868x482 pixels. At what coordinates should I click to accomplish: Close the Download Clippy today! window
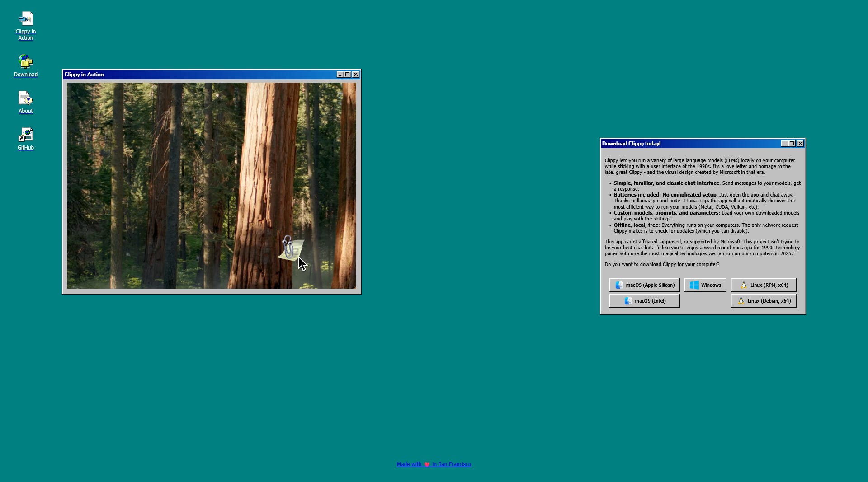click(x=800, y=144)
